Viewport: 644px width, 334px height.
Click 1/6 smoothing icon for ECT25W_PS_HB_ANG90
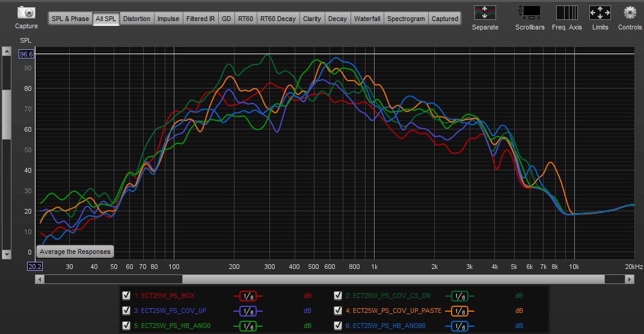(x=459, y=326)
